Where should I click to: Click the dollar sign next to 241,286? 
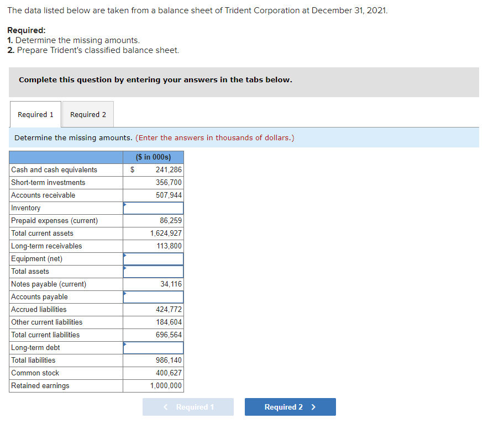[131, 170]
